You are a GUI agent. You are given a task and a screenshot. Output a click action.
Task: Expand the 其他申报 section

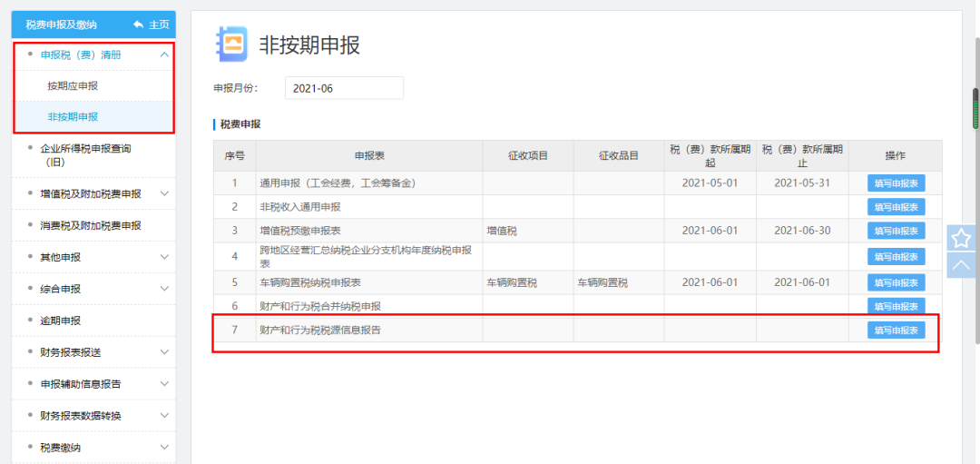164,257
